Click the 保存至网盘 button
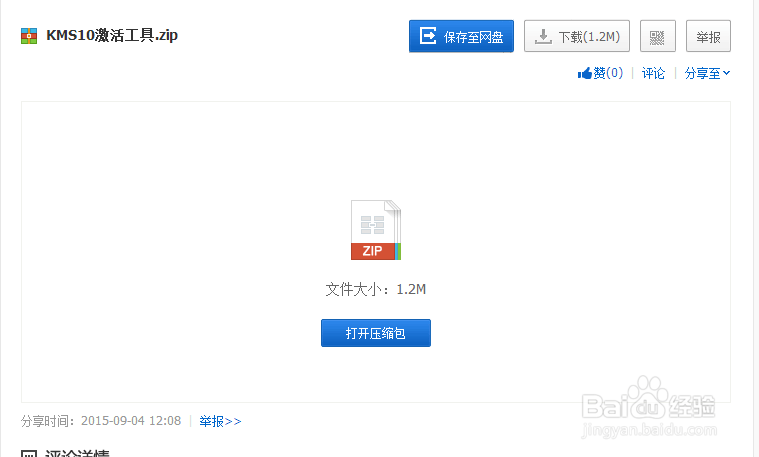The width and height of the screenshot is (759, 457). point(461,36)
